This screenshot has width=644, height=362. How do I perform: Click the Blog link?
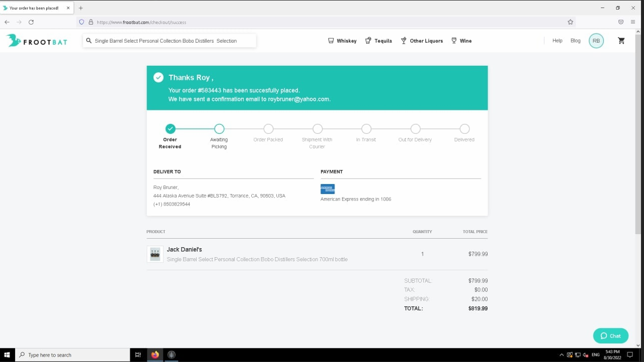tap(575, 41)
